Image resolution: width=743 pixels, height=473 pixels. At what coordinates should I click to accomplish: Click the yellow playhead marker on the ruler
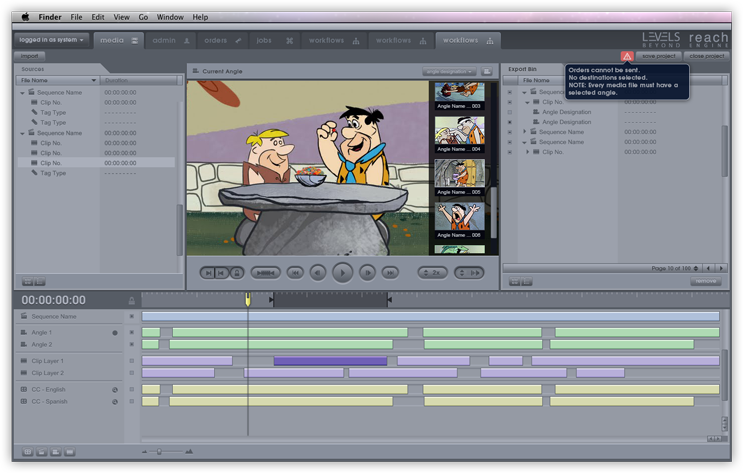point(247,300)
